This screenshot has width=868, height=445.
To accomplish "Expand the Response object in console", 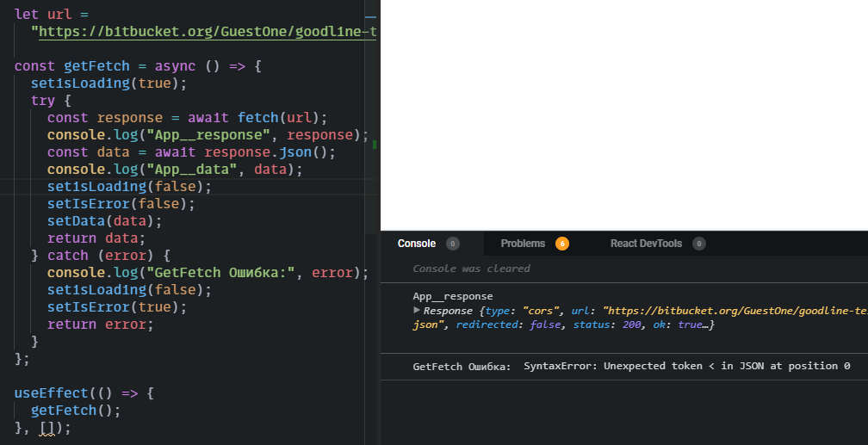I will [417, 311].
